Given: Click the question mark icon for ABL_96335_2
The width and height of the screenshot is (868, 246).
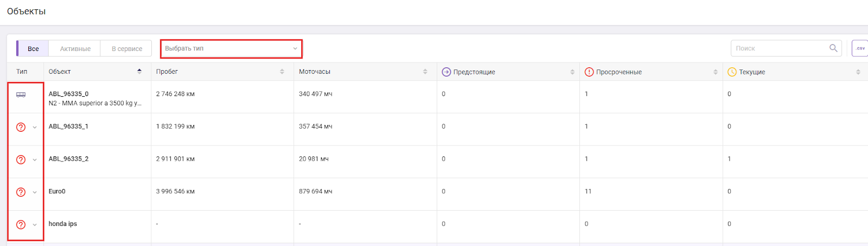Looking at the screenshot, I should [x=21, y=160].
